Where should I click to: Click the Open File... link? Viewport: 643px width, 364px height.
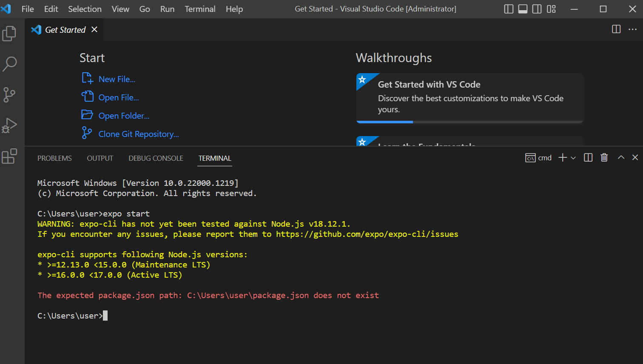119,97
